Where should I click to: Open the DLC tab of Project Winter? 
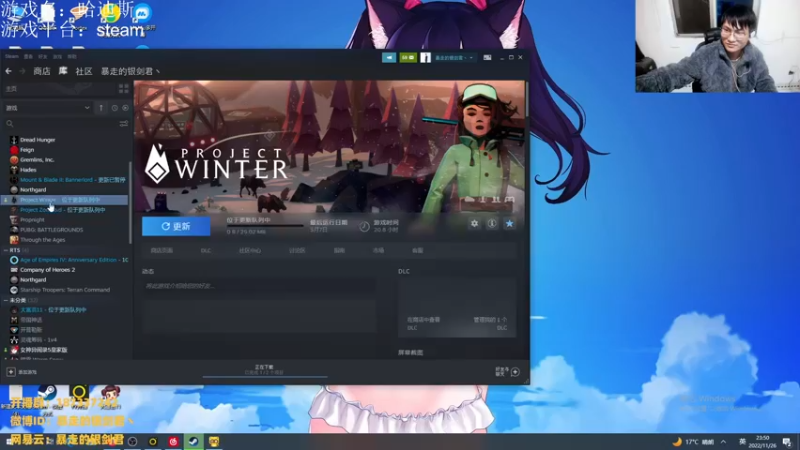coord(206,251)
